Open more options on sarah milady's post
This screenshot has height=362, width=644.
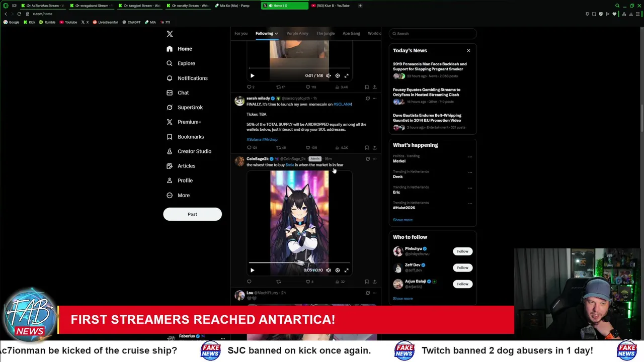(x=374, y=99)
